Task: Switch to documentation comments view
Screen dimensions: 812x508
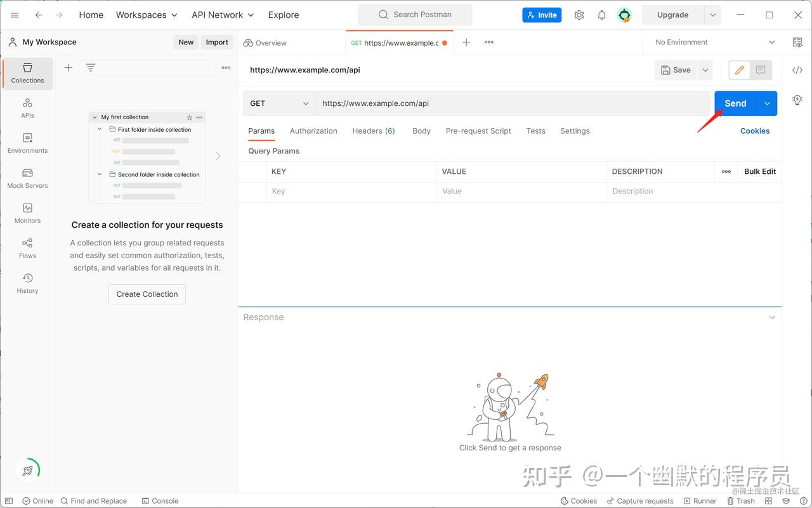Action: point(761,70)
